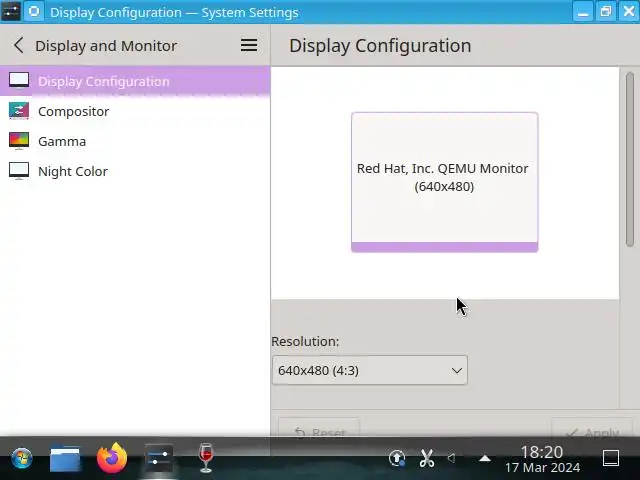Screen dimensions: 640x480
Task: Open the clipboard scissors tray icon
Action: [x=427, y=458]
